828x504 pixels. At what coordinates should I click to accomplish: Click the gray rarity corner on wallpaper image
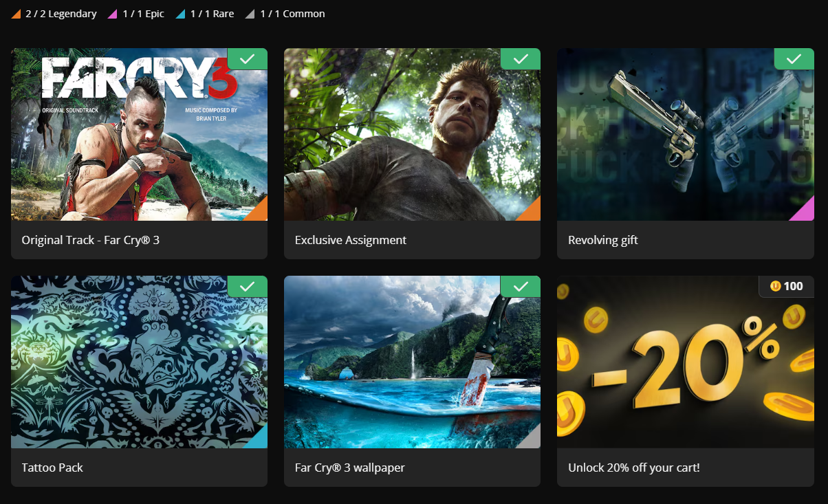532,440
